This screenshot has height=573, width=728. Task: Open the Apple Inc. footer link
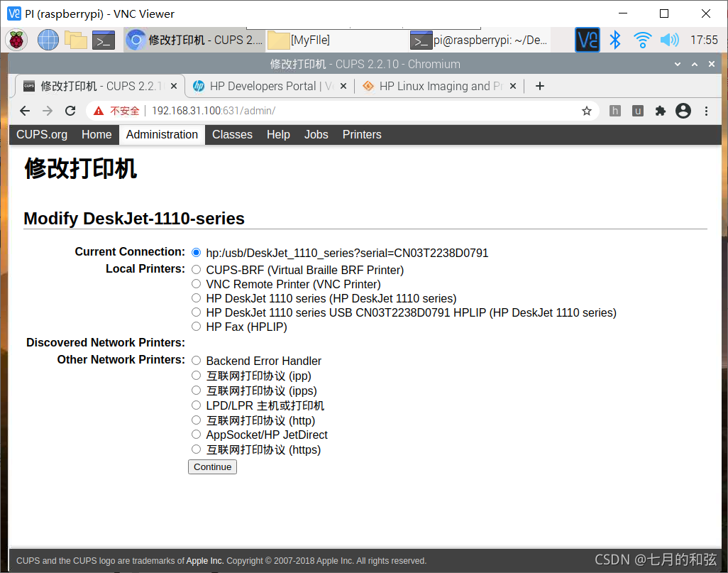[205, 560]
